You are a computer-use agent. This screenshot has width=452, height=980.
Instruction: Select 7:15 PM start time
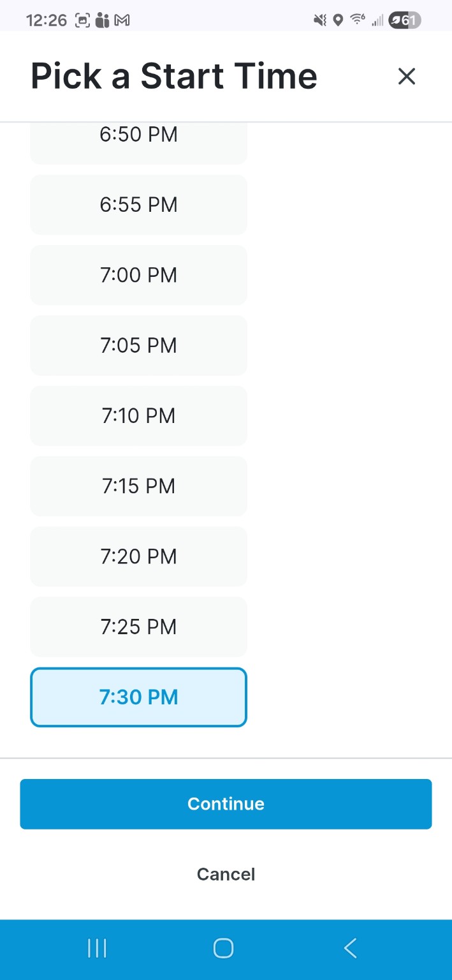click(x=138, y=486)
